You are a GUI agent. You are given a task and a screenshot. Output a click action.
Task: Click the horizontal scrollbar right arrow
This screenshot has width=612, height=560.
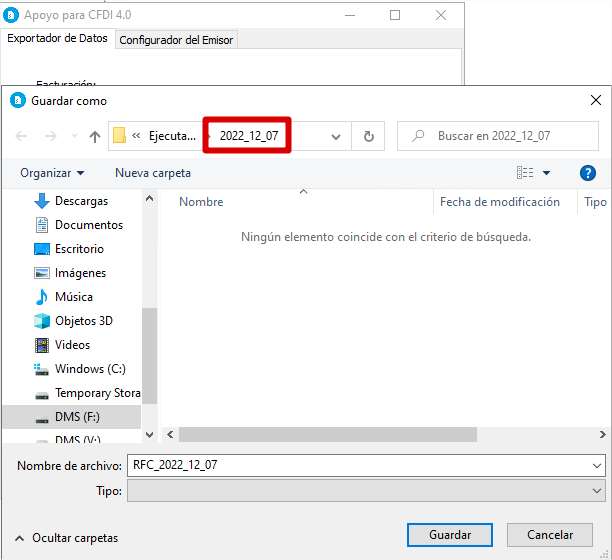pyautogui.click(x=603, y=434)
